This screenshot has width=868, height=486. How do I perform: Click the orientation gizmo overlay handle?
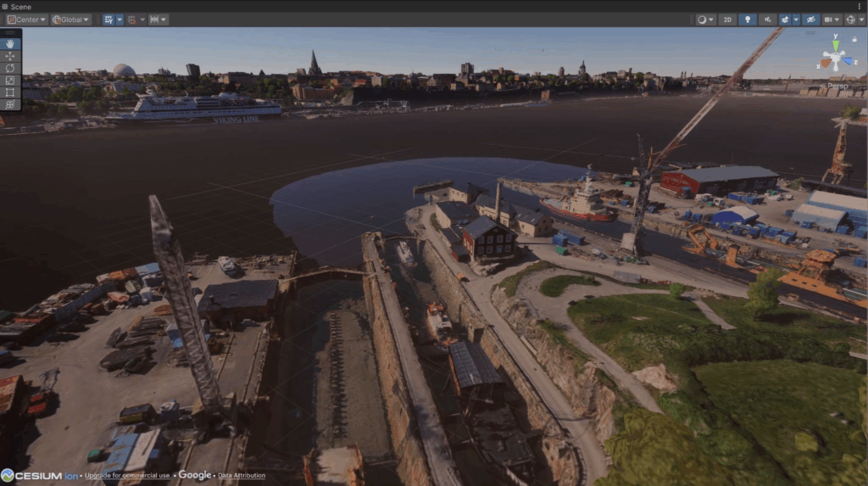(810, 32)
